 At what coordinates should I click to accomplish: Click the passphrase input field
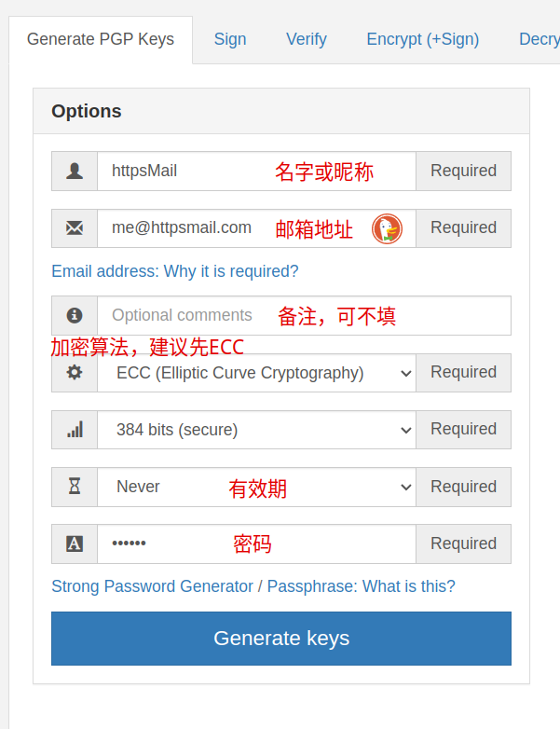point(256,544)
